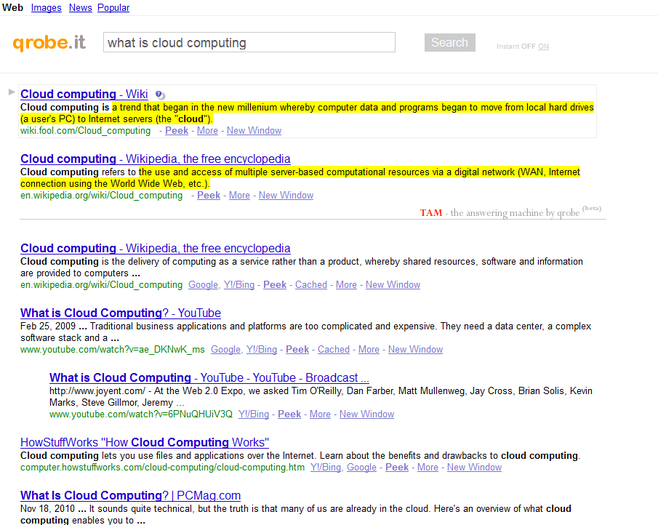Image resolution: width=658 pixels, height=525 pixels.
Task: Open New Window for Wikipedia result with Cached link
Action: point(393,285)
